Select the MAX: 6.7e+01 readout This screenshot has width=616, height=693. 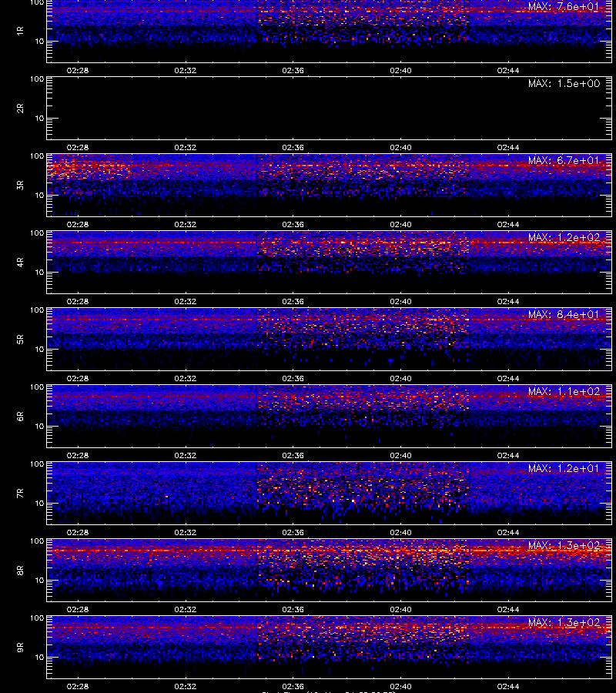[564, 160]
